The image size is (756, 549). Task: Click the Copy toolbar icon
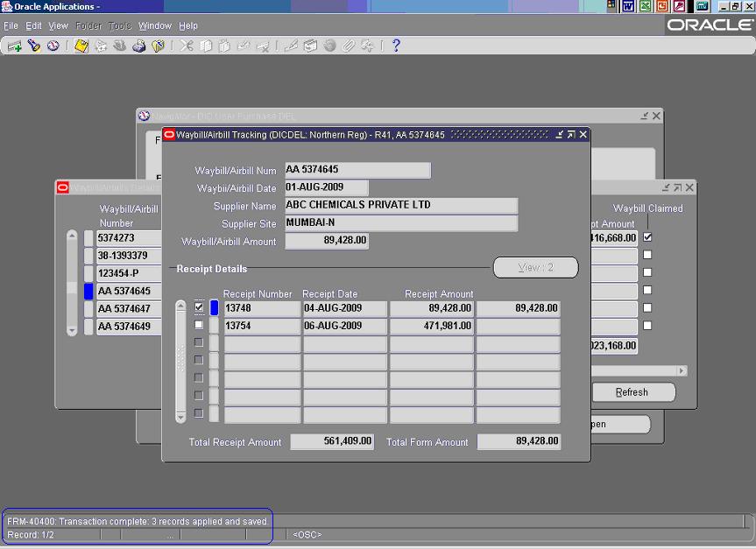pos(206,46)
